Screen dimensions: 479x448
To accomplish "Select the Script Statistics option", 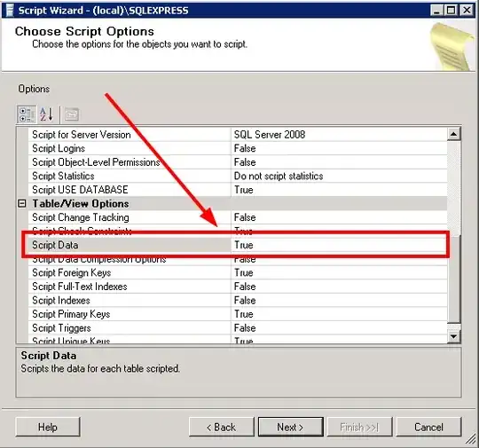I will (x=63, y=176).
